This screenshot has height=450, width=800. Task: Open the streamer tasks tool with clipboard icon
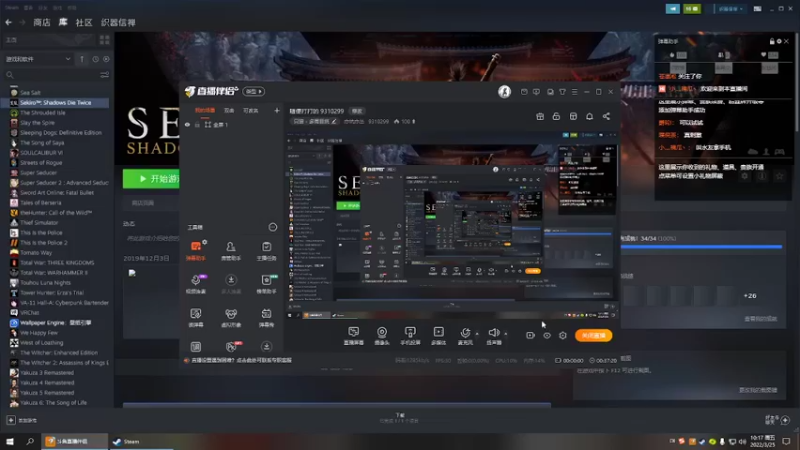[266, 251]
